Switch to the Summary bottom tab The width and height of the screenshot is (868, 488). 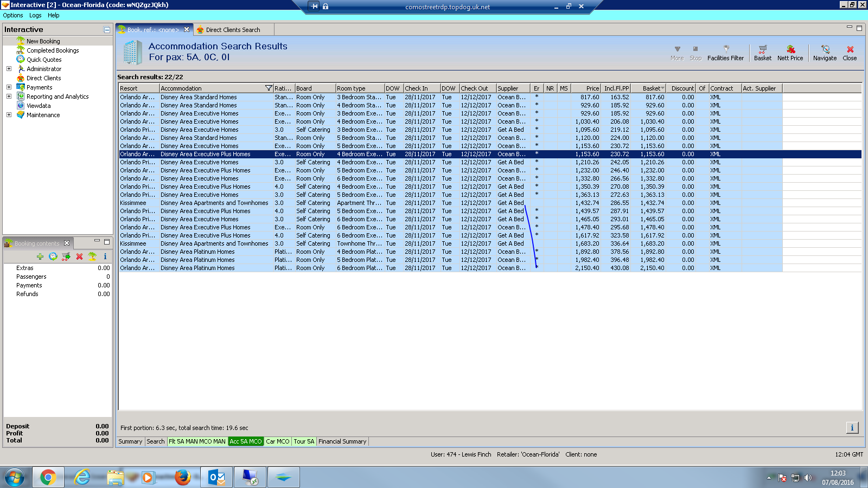130,441
